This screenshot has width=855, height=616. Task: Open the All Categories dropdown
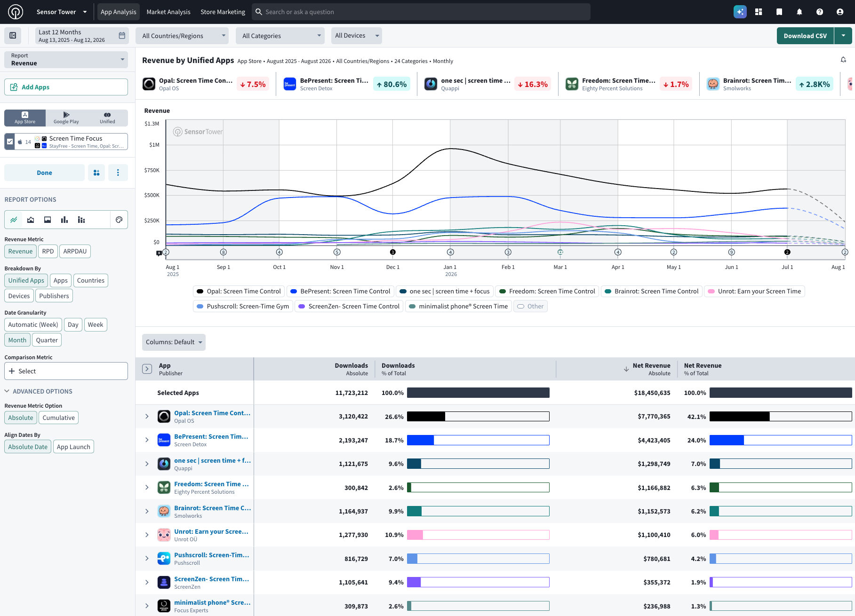[x=280, y=36]
